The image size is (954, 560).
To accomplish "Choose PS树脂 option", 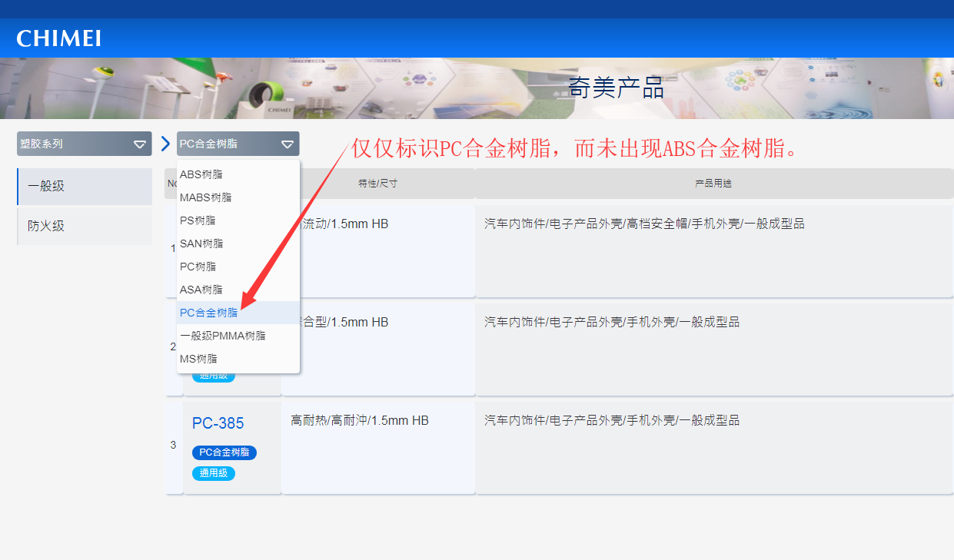I will (x=198, y=220).
